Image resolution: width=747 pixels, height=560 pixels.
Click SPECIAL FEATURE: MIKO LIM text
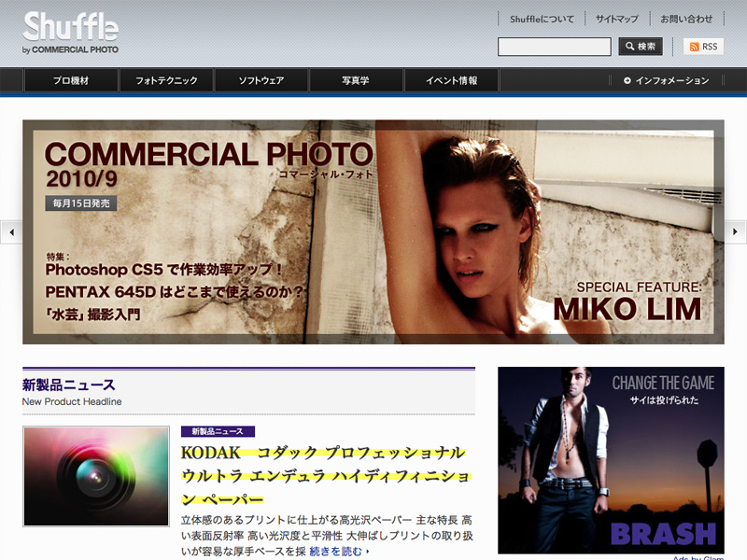tap(627, 301)
